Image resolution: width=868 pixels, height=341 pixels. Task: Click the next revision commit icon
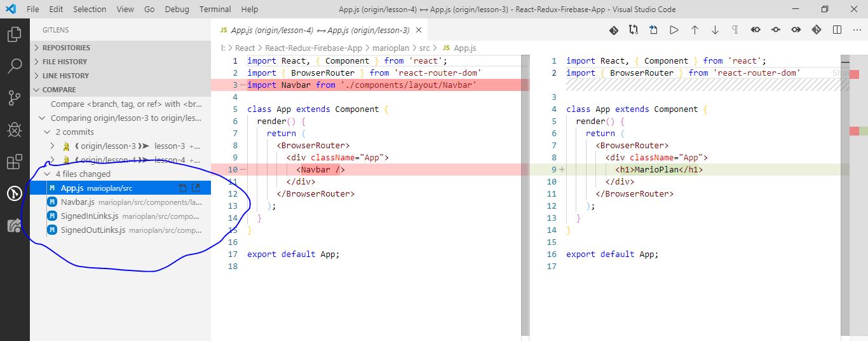click(x=796, y=30)
